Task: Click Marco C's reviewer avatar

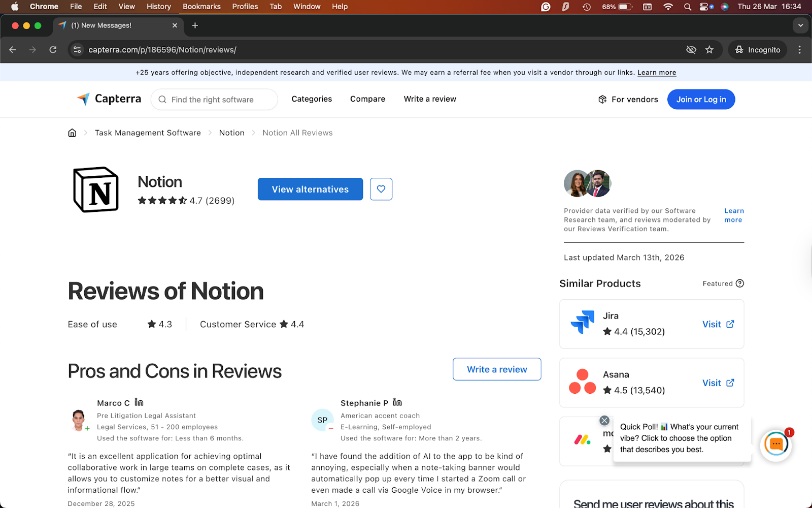Action: [x=78, y=420]
